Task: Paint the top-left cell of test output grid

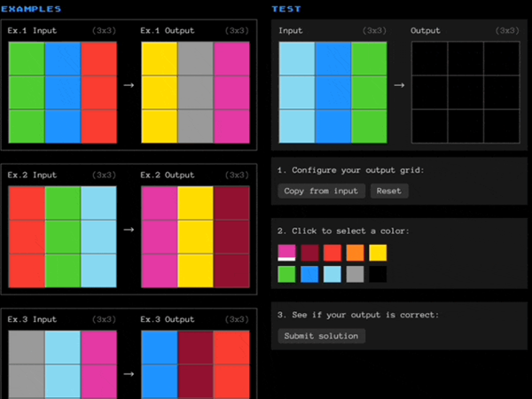Action: tap(429, 58)
